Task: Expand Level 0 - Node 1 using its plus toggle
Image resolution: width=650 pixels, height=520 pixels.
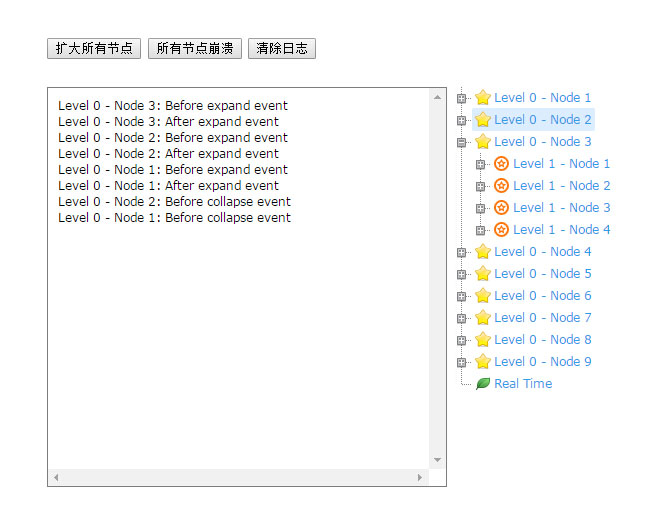Action: (462, 98)
